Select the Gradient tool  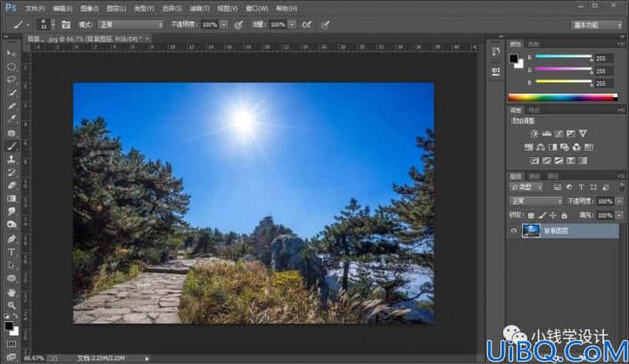[12, 199]
